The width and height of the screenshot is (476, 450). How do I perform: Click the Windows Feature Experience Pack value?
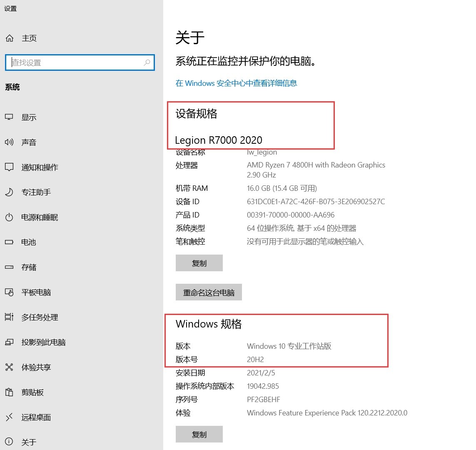[x=327, y=413]
